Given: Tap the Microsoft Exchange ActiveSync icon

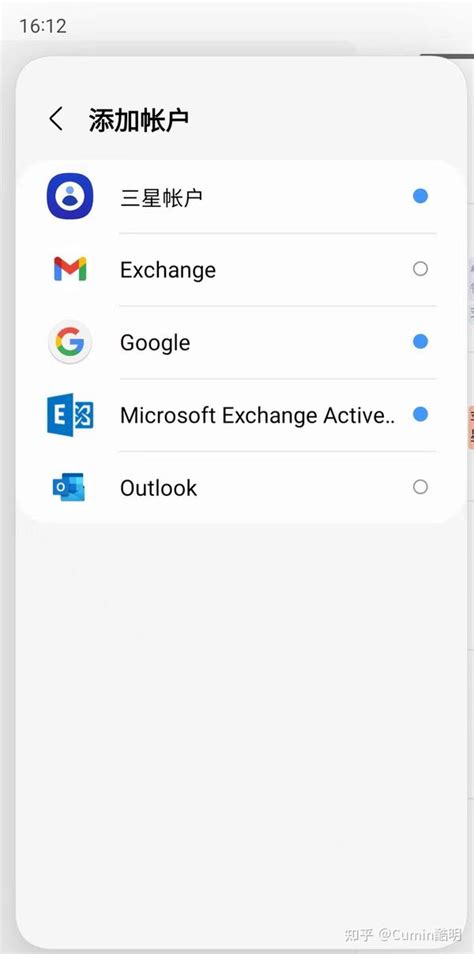Looking at the screenshot, I should pyautogui.click(x=70, y=414).
